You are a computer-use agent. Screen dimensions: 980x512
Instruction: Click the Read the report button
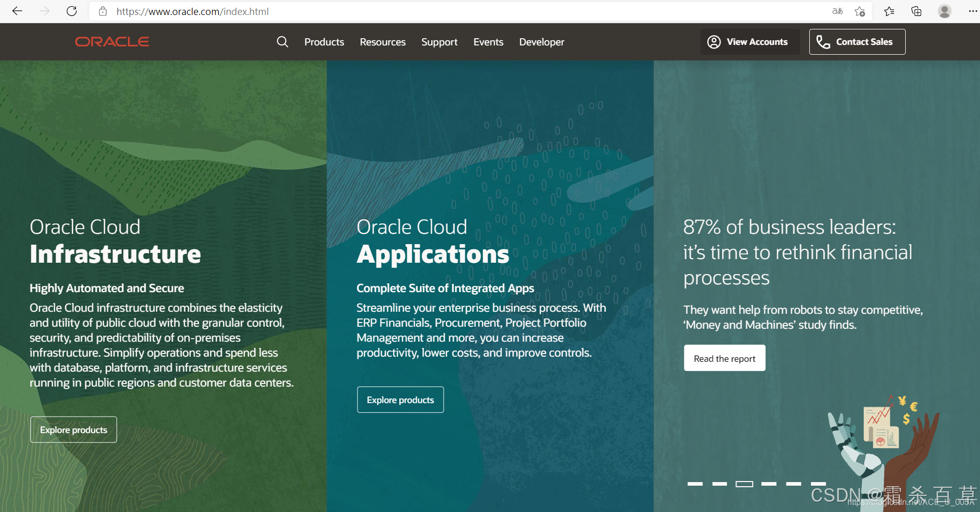[725, 358]
